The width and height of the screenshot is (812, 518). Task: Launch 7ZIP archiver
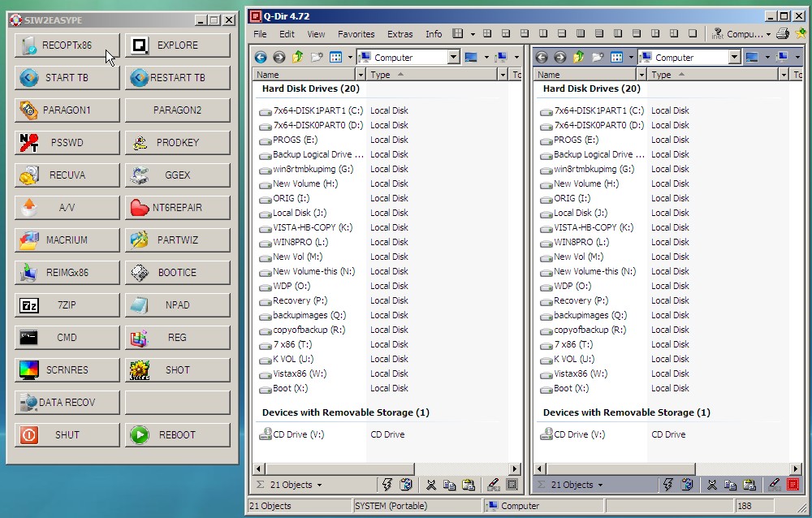(67, 305)
